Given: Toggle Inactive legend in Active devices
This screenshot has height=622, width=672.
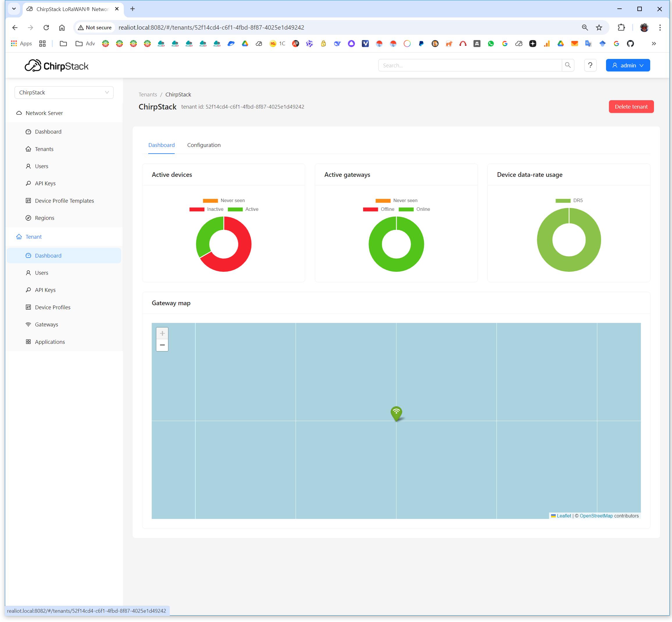Looking at the screenshot, I should click(206, 209).
